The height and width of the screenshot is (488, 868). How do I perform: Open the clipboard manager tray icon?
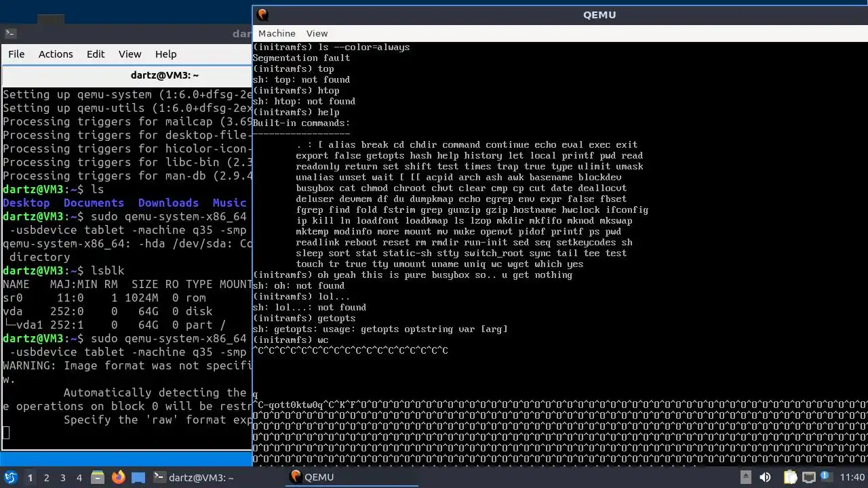tap(790, 477)
